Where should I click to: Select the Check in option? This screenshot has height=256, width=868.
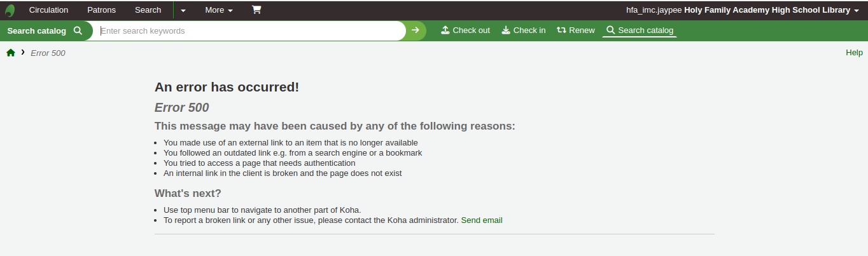point(523,30)
